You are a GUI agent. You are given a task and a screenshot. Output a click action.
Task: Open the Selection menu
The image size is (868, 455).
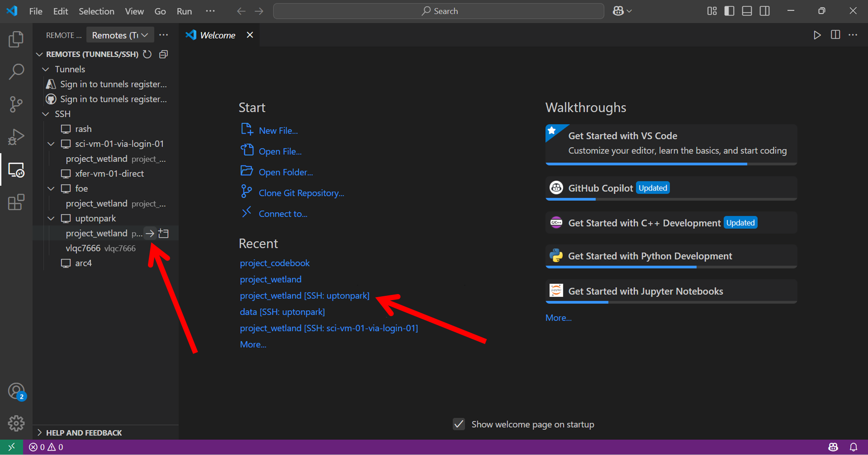pyautogui.click(x=96, y=11)
